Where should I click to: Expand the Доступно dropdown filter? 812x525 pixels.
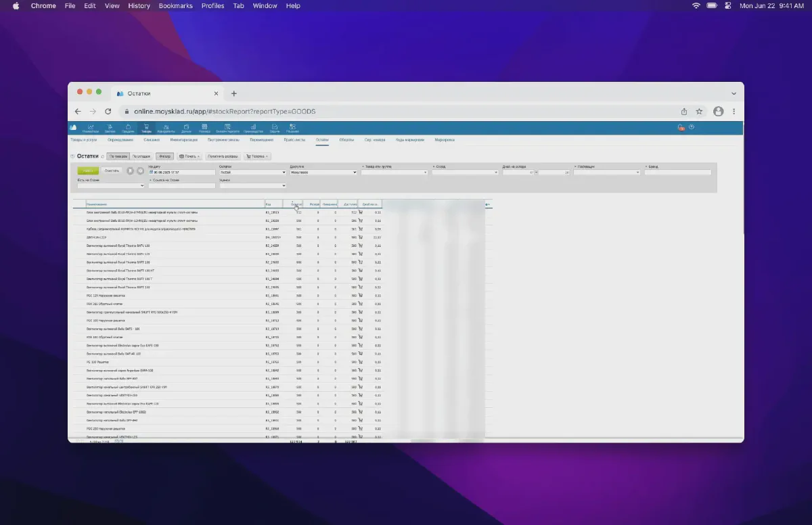point(323,172)
